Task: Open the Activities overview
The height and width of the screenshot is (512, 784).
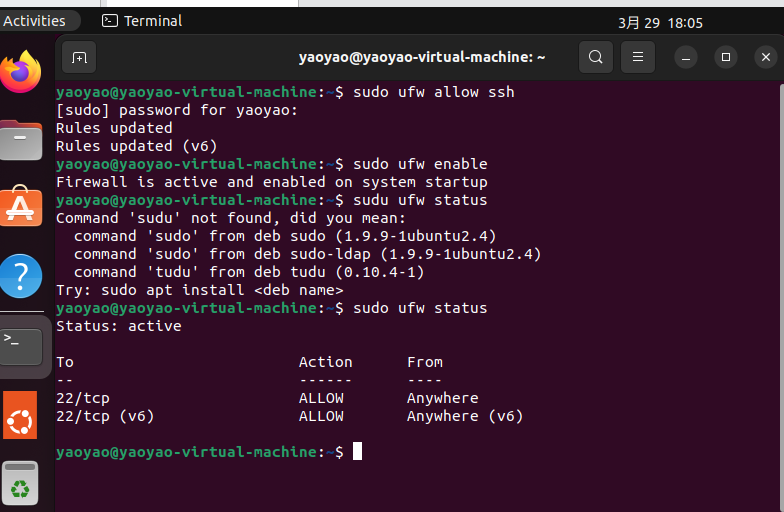Action: point(34,21)
